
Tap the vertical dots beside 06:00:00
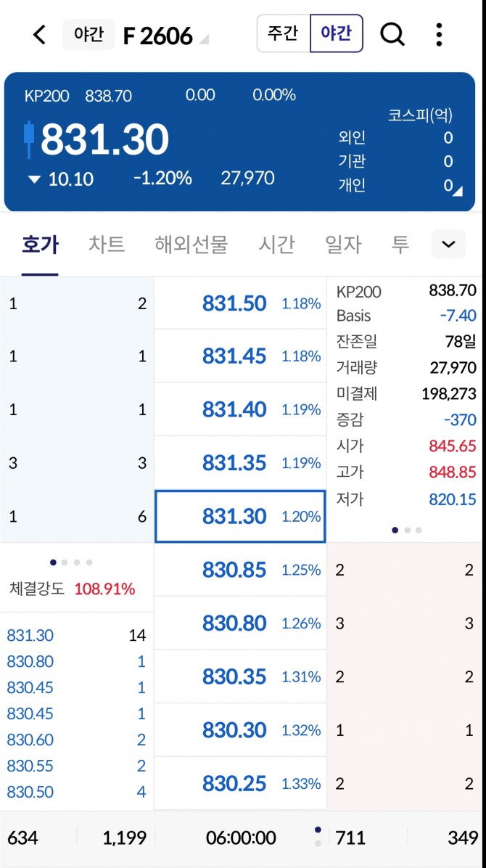tap(318, 836)
